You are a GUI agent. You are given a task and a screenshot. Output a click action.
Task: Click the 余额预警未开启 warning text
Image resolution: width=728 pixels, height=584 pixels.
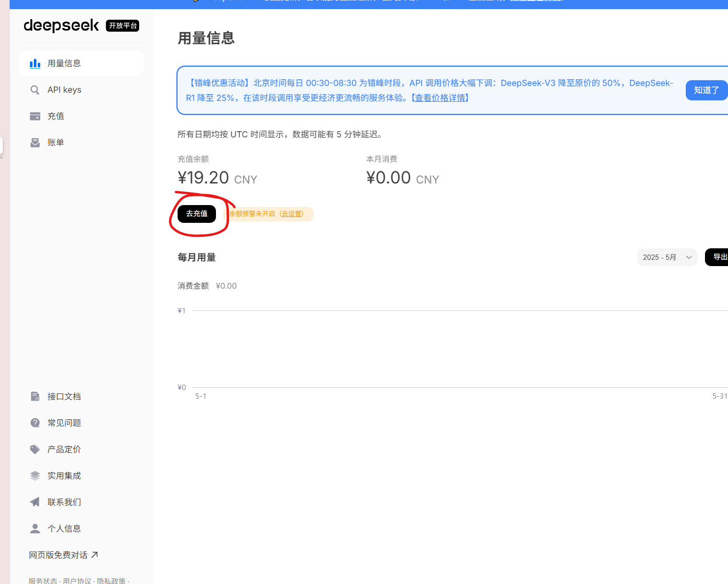[x=252, y=214]
